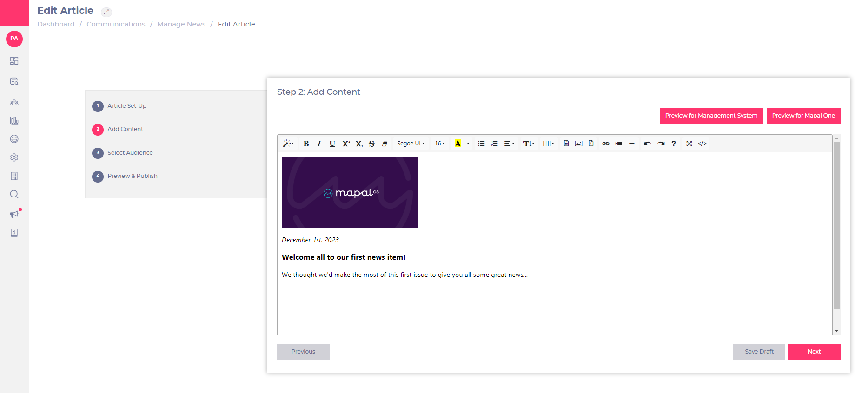Open the insert table dropdown
The height and width of the screenshot is (393, 868).
click(549, 144)
